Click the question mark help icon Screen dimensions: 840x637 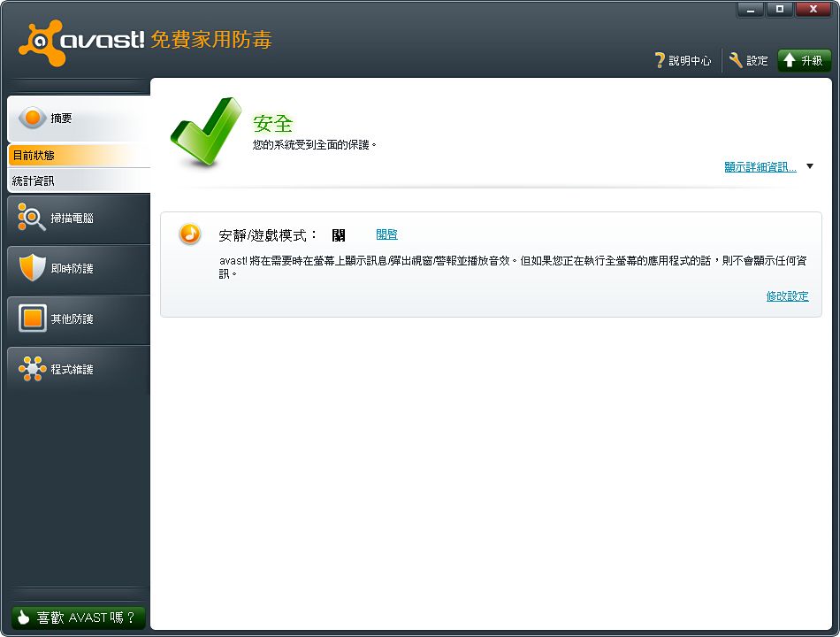coord(660,60)
